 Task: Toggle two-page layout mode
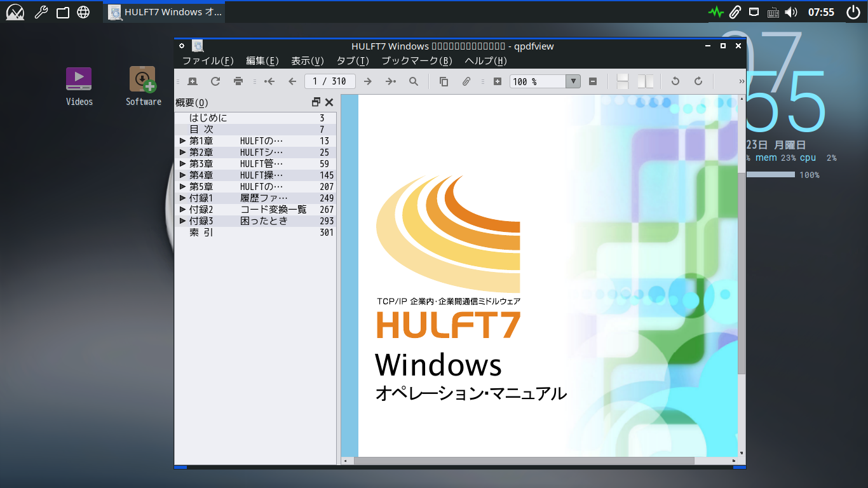tap(646, 81)
